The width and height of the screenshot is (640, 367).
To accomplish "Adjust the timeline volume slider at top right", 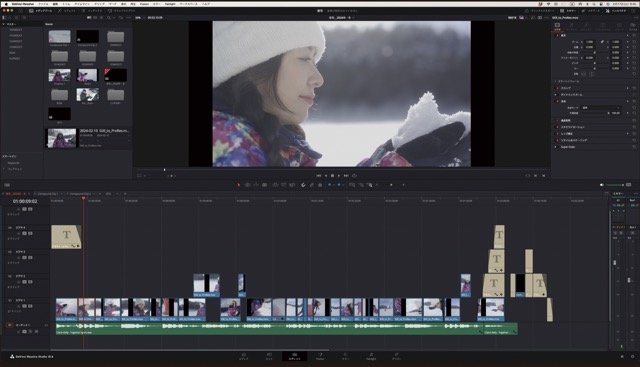I will [x=614, y=185].
